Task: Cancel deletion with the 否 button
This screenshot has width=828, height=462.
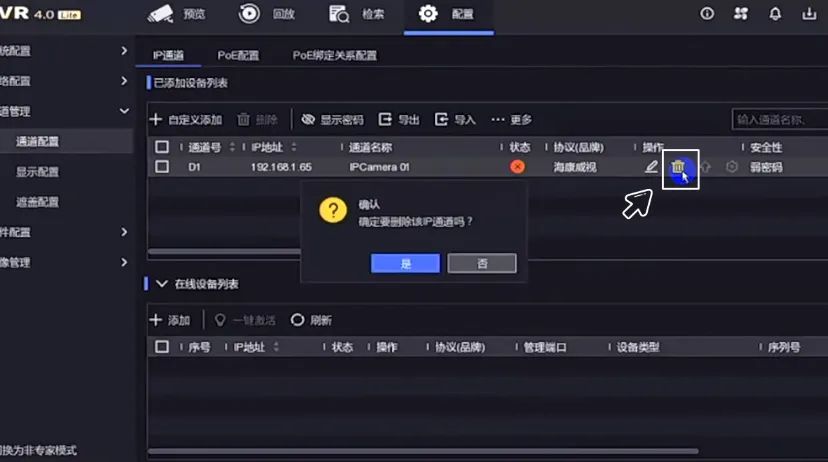Action: [482, 263]
